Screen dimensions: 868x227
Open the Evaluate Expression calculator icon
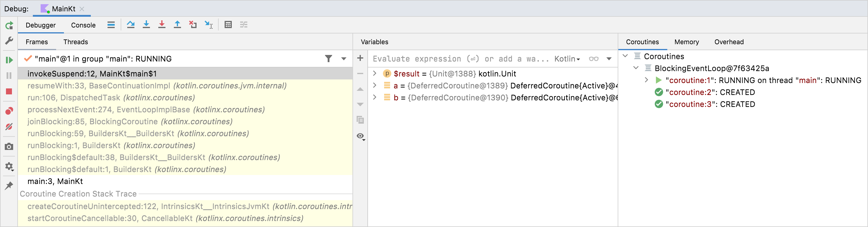[228, 24]
